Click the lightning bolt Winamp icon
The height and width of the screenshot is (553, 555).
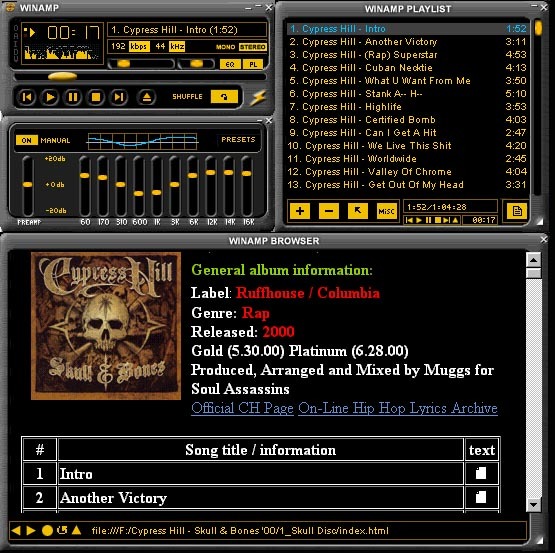pos(258,97)
